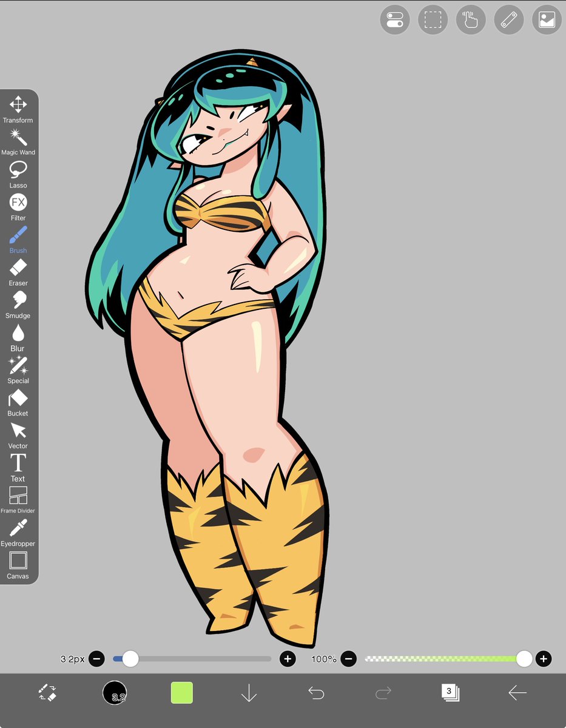Select the Blur tool
The height and width of the screenshot is (728, 566).
18,338
